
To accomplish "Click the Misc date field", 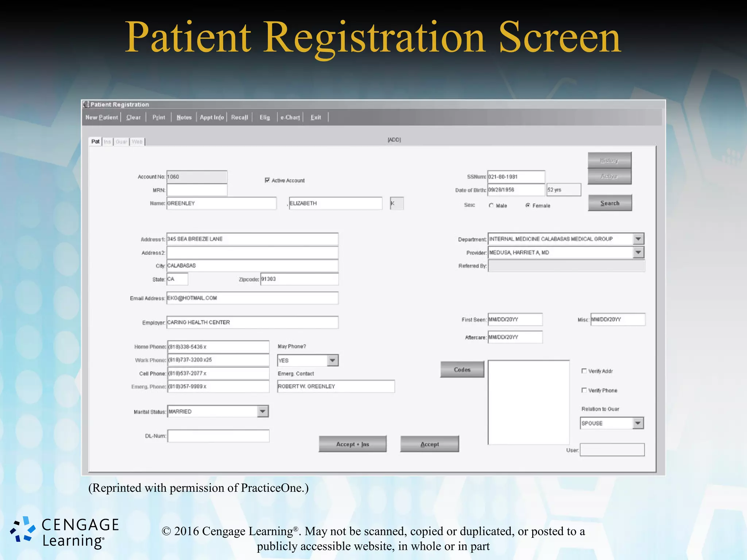I will pyautogui.click(x=618, y=319).
